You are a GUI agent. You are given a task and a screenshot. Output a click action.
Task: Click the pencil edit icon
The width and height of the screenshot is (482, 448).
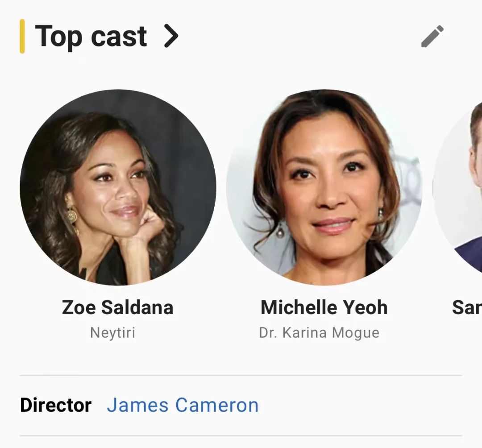(x=432, y=37)
